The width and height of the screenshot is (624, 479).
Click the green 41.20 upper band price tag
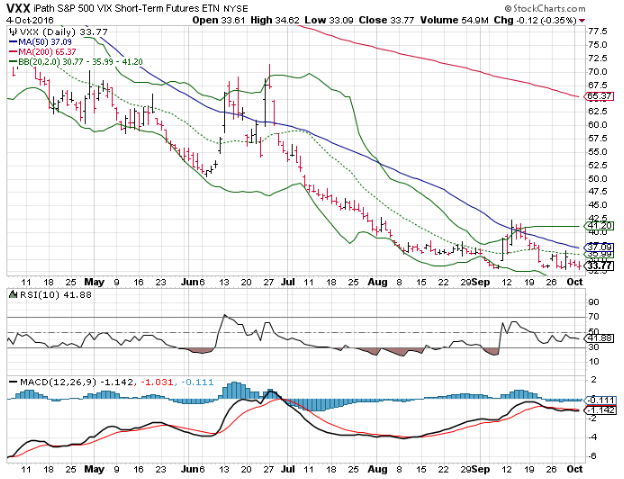click(599, 226)
